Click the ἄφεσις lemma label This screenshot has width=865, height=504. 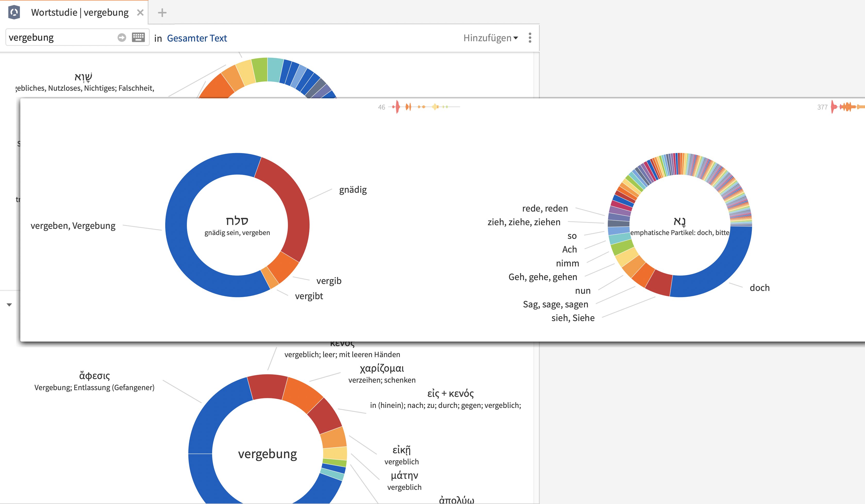pos(94,376)
